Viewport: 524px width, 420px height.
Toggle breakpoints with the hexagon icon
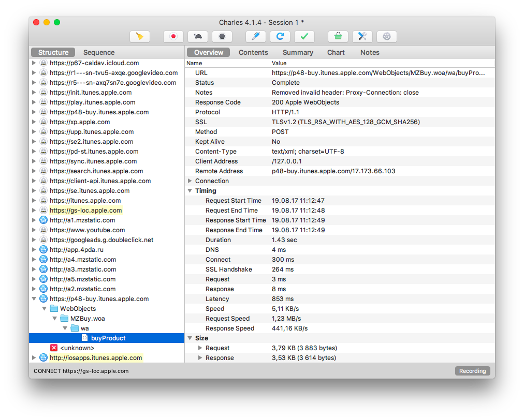[x=222, y=36]
